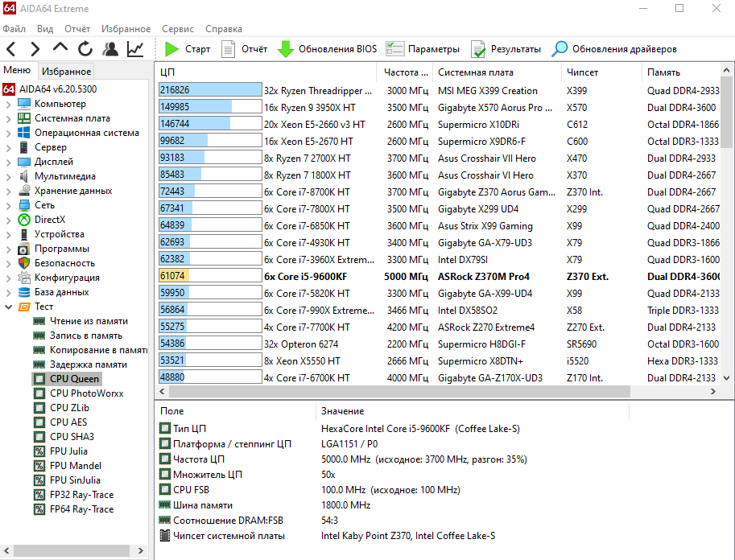Click the Refresh toolbar icon
This screenshot has width=735, height=560.
[x=85, y=49]
